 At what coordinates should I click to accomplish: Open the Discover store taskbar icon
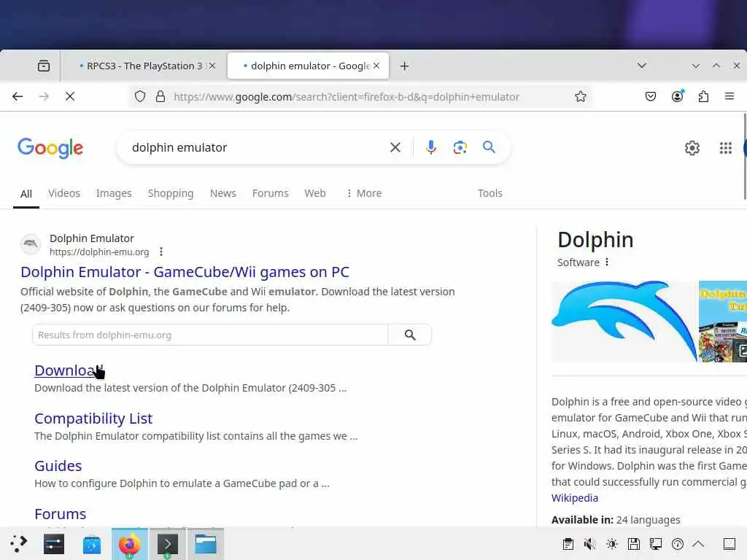pos(91,544)
